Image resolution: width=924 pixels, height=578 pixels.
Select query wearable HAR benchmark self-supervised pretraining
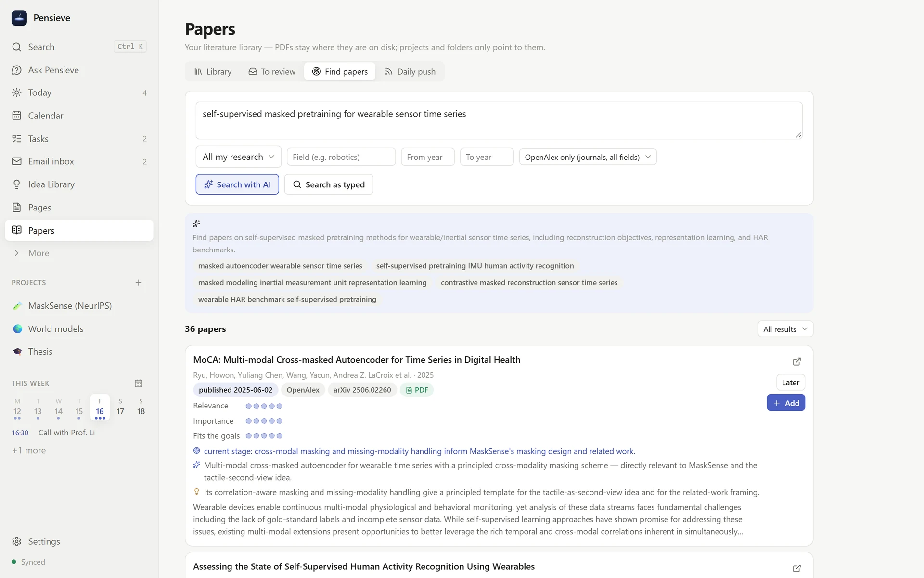pos(287,299)
